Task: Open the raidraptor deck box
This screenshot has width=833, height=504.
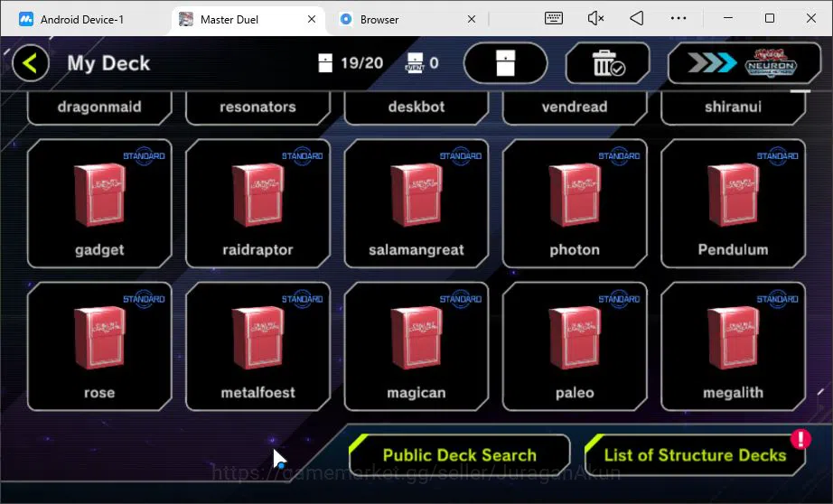Action: [x=257, y=203]
